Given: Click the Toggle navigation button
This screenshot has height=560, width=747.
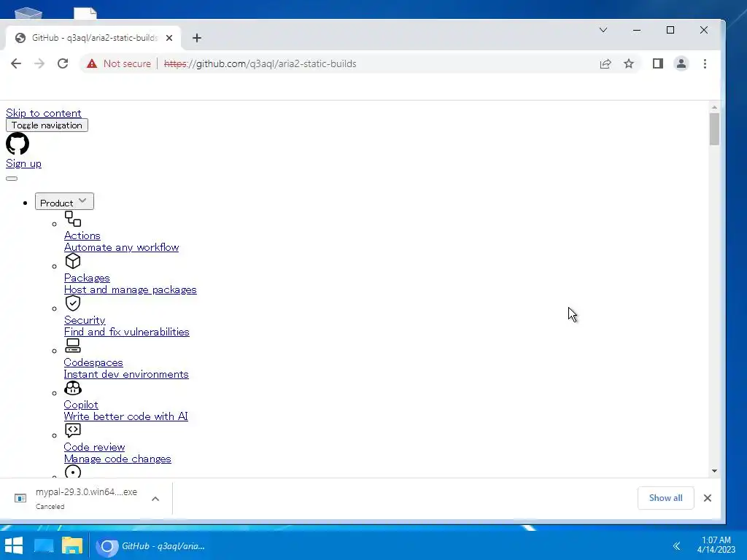Looking at the screenshot, I should click(x=47, y=125).
